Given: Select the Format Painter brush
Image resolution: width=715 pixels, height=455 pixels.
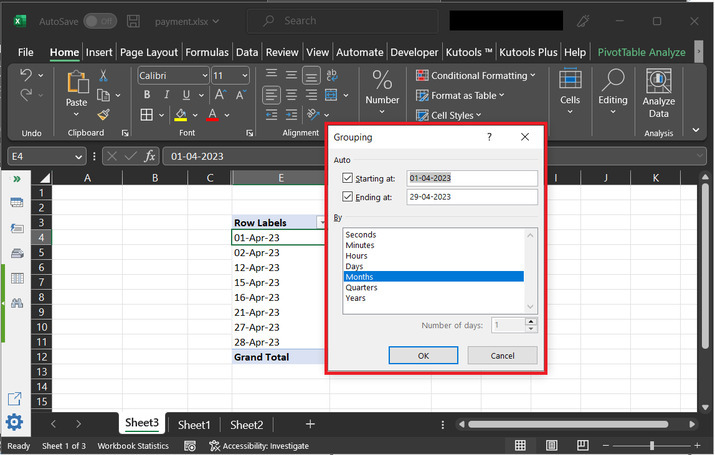Looking at the screenshot, I should (104, 114).
